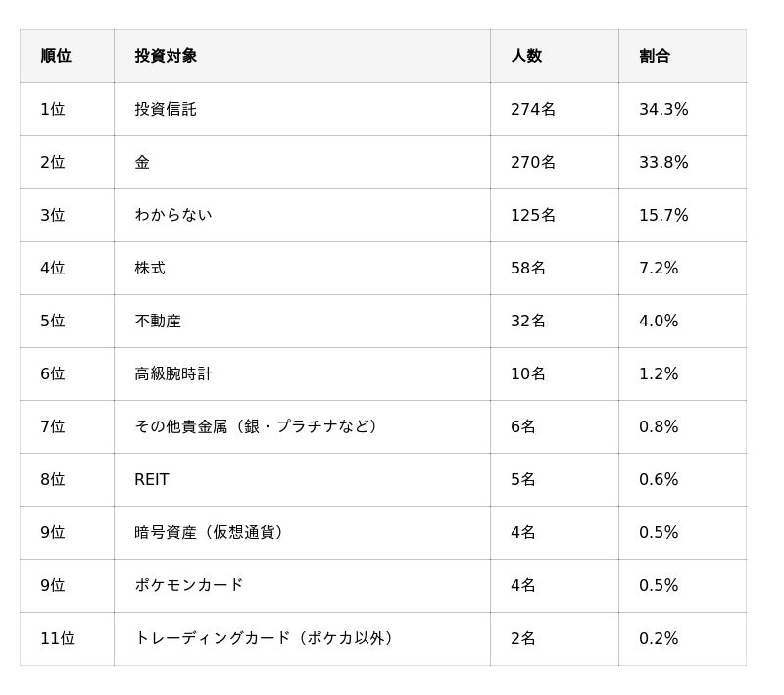Click the 割合 column header
Viewport: 784px width, 695px height.
coord(655,56)
